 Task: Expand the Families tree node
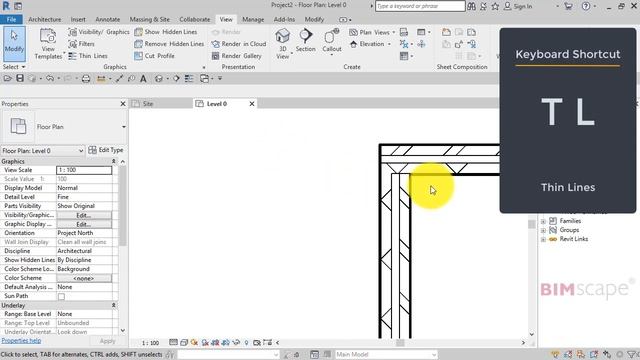pos(543,221)
